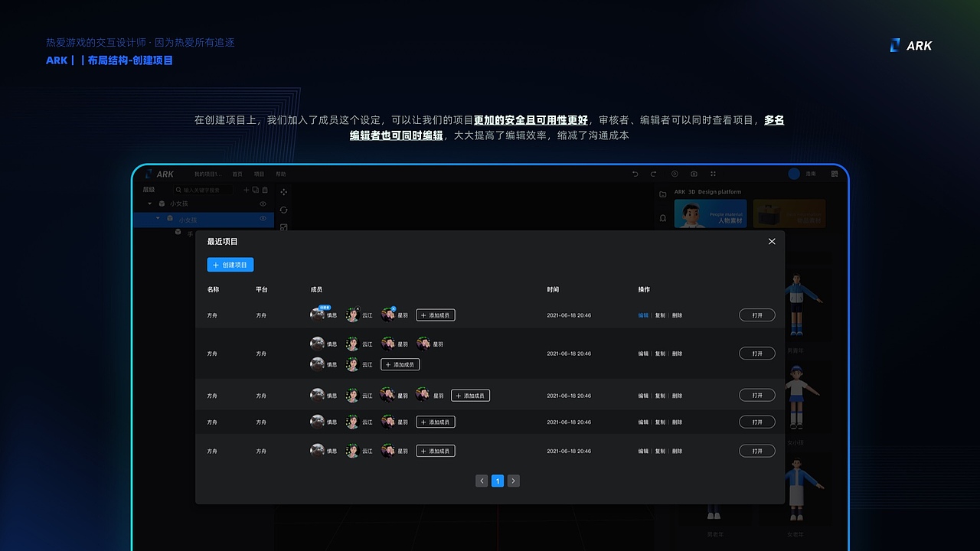Image resolution: width=980 pixels, height=551 pixels.
Task: Collapse the highlighted 小女孩 child node
Action: (158, 218)
